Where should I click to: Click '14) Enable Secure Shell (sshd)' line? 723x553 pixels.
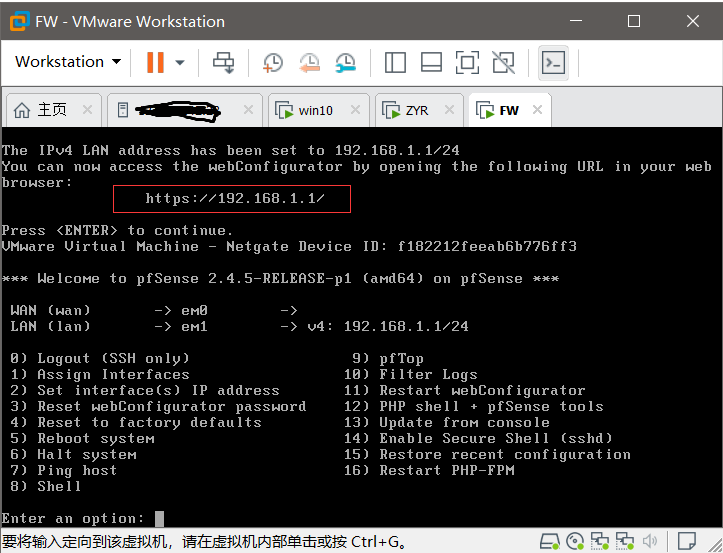pos(478,438)
